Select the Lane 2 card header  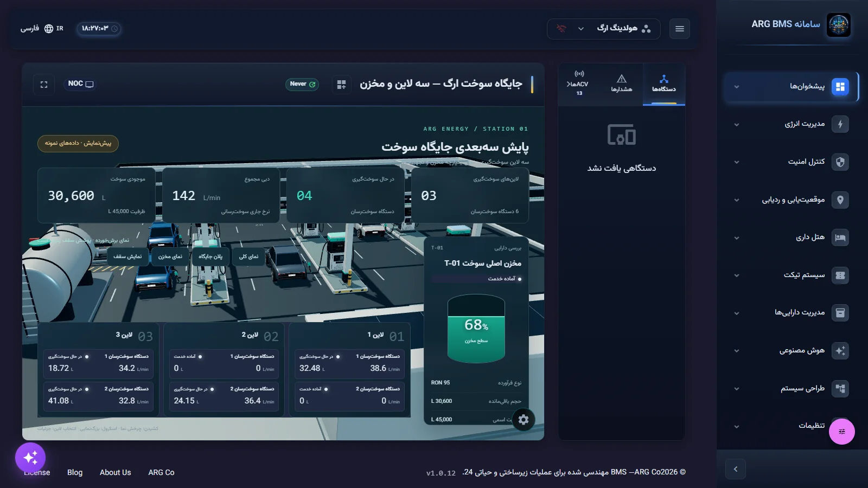pos(224,336)
